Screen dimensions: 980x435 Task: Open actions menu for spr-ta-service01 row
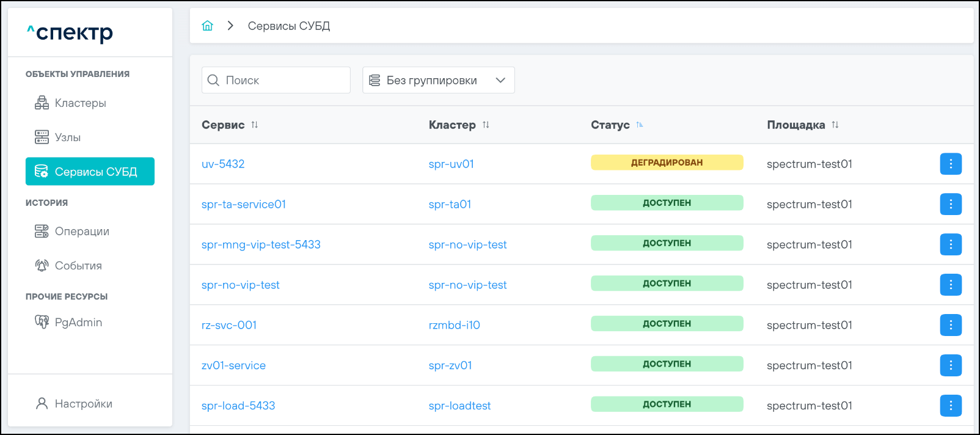[x=950, y=204]
